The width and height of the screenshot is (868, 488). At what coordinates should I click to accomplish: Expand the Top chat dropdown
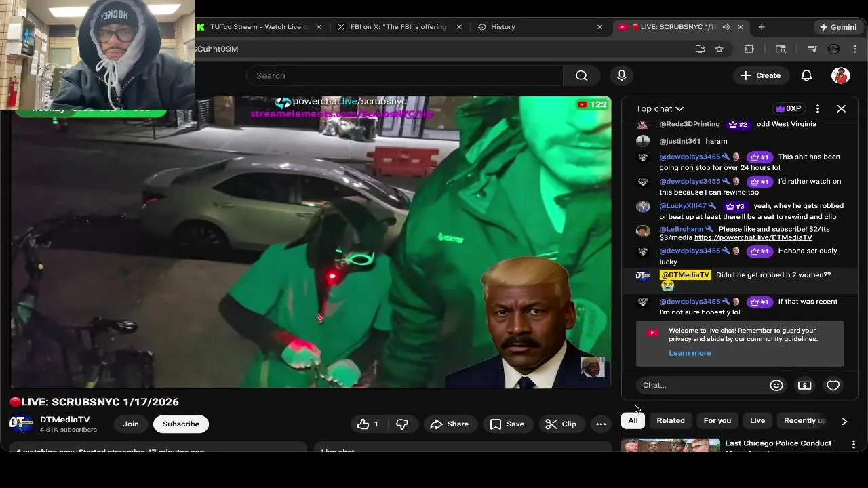pos(660,108)
